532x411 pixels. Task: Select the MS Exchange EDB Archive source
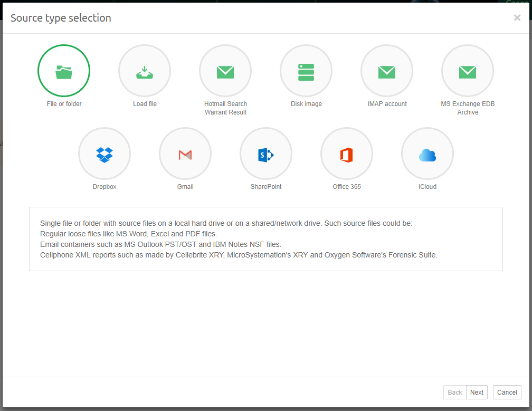click(x=468, y=70)
